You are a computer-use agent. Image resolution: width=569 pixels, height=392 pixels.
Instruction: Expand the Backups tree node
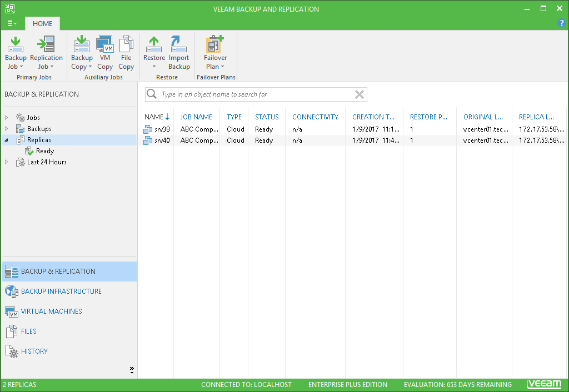click(x=7, y=129)
